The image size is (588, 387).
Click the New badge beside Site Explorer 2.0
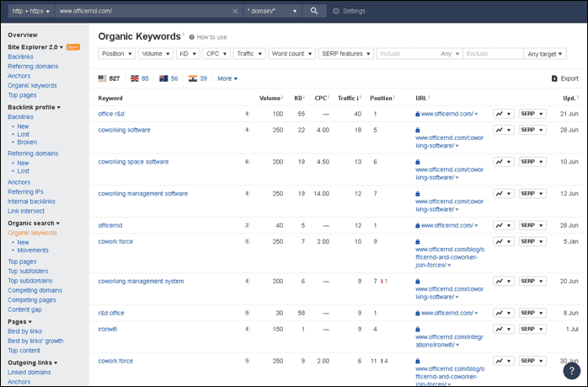(x=73, y=47)
